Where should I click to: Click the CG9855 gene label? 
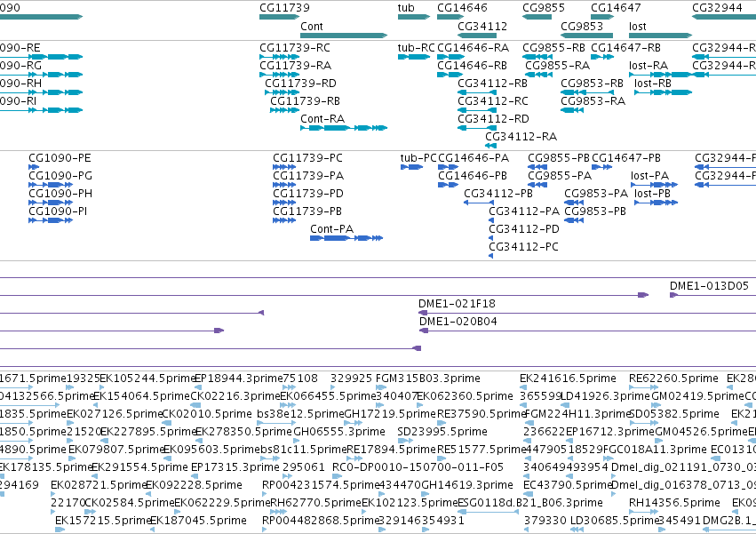[x=544, y=8]
